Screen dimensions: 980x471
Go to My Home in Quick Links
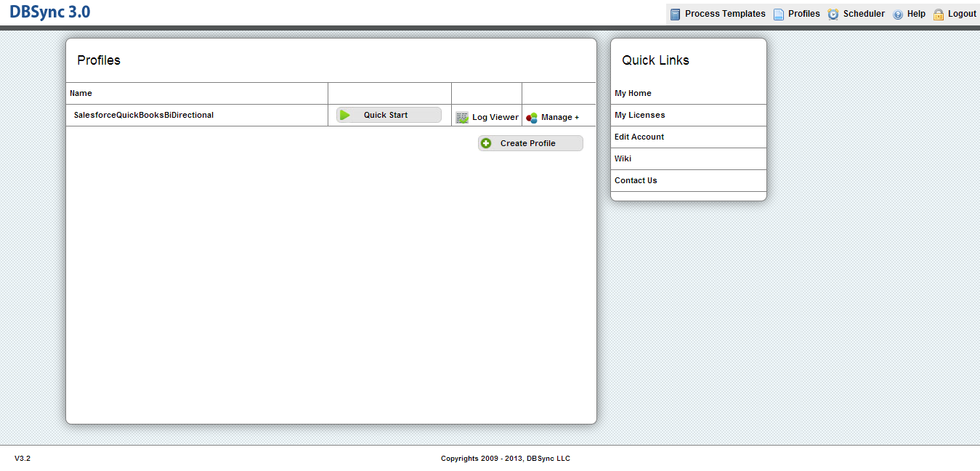point(633,93)
